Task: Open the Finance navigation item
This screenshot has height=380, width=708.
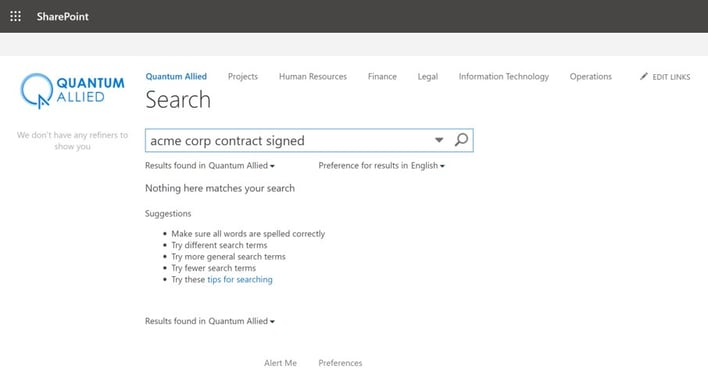Action: pyautogui.click(x=382, y=76)
